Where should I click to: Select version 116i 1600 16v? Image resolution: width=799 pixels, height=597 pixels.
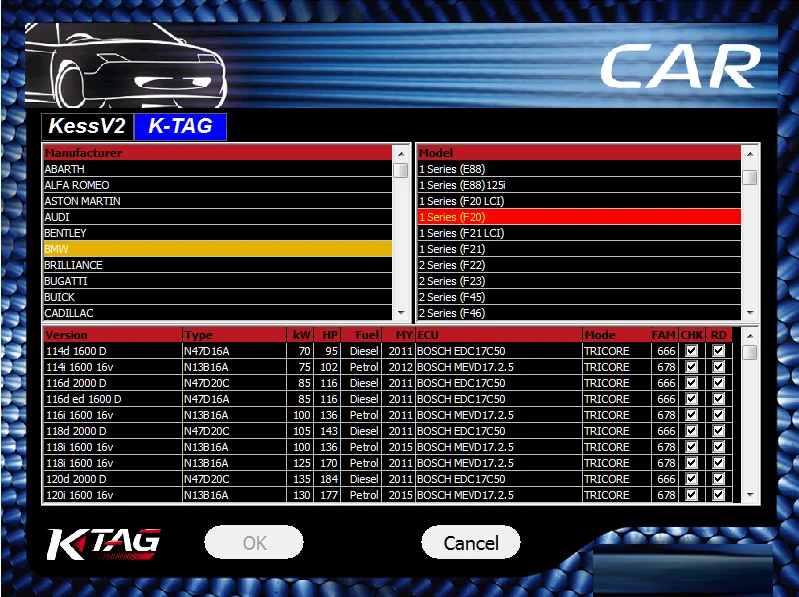pyautogui.click(x=113, y=415)
